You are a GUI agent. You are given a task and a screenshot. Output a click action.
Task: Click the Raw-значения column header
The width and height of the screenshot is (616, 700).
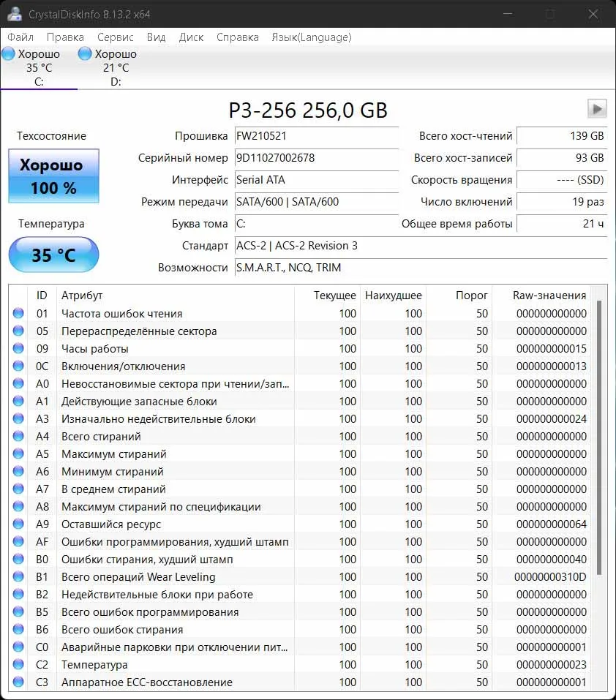(541, 296)
